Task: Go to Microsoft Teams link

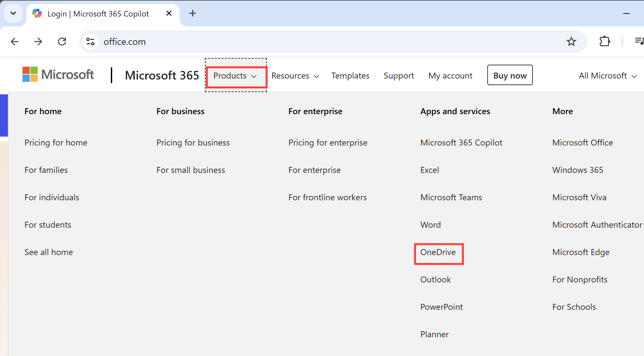Action: click(451, 198)
